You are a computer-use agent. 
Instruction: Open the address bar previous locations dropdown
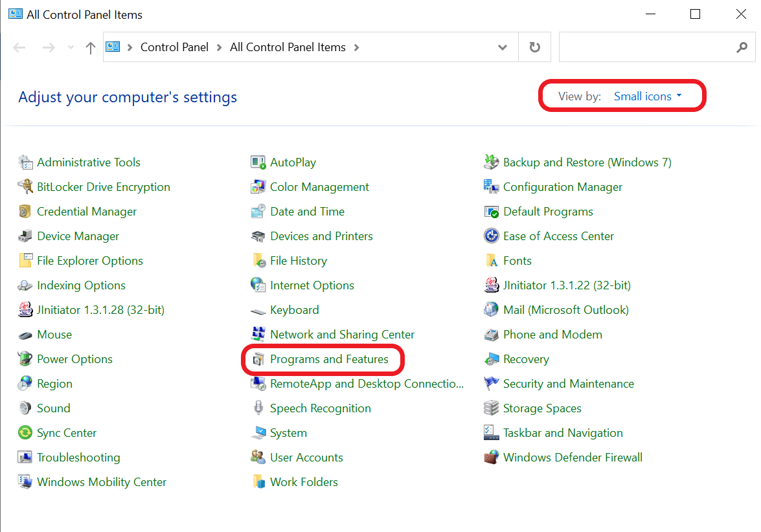click(502, 47)
